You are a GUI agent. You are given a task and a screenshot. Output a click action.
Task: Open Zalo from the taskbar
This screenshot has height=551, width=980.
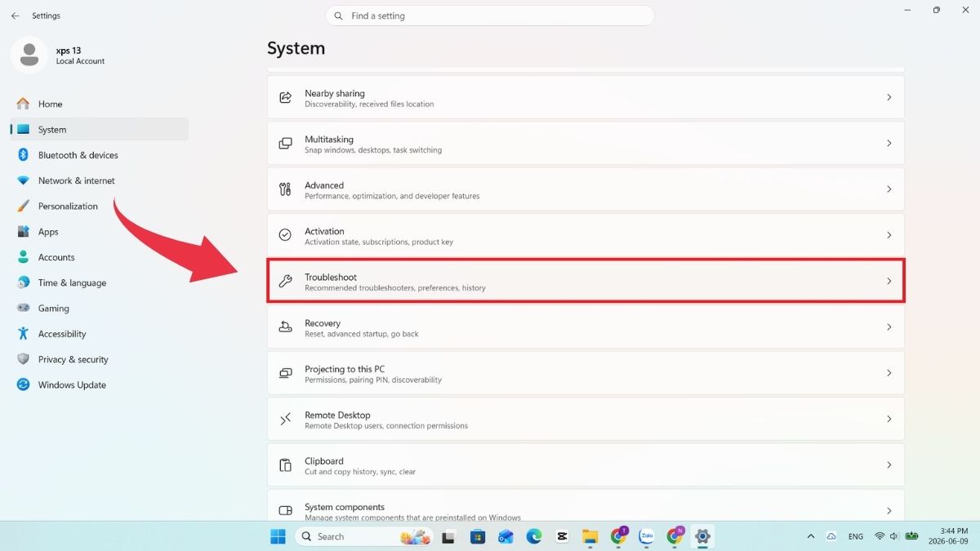(x=647, y=536)
